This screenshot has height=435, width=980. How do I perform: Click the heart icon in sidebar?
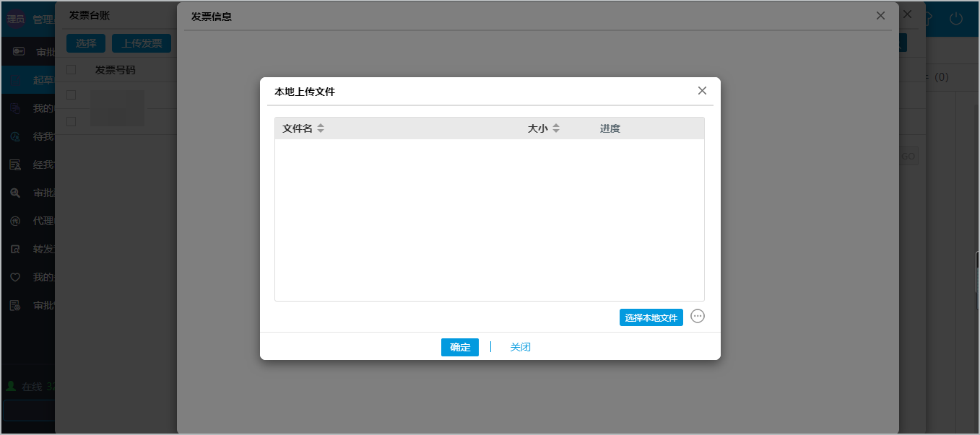14,277
